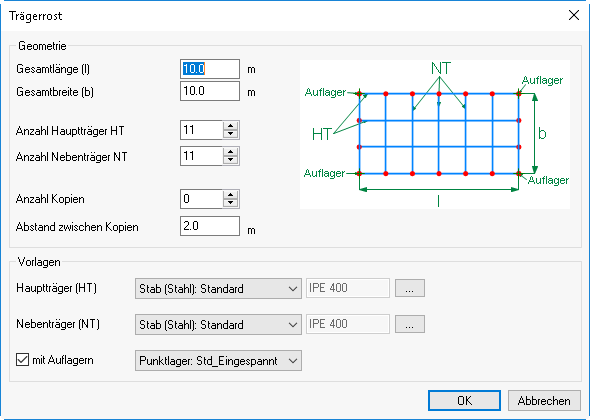Decrease Anzahl Kopien with down arrow
This screenshot has height=420, width=590.
pyautogui.click(x=230, y=203)
